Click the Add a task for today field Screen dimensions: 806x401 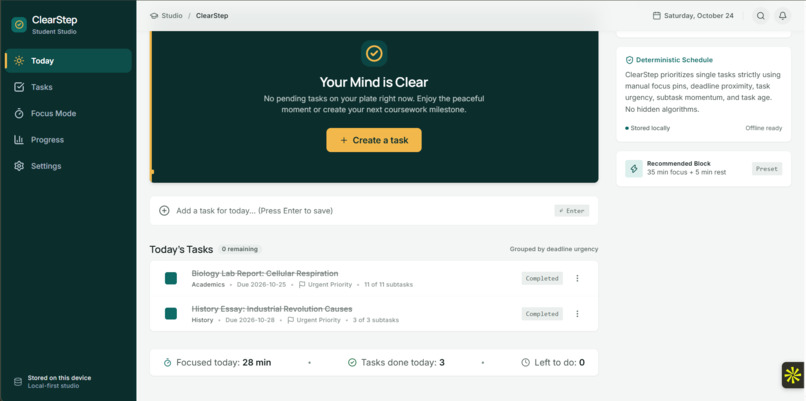[x=374, y=211]
